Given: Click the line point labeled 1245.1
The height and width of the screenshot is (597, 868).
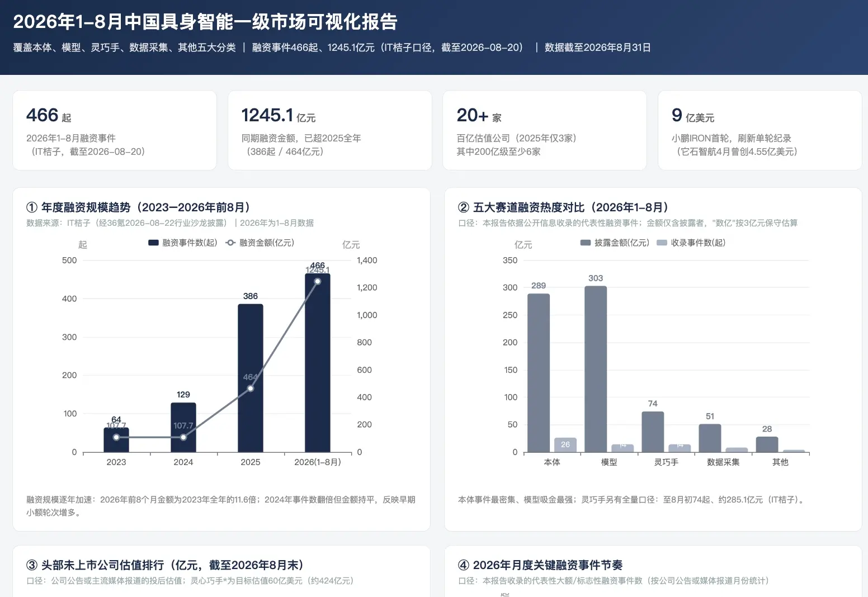Looking at the screenshot, I should point(318,281).
